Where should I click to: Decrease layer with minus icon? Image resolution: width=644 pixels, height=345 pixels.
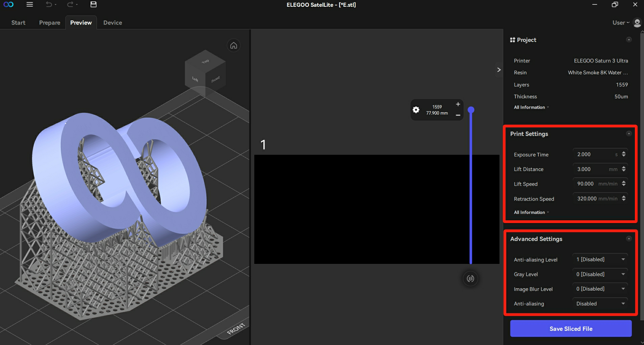tap(458, 115)
